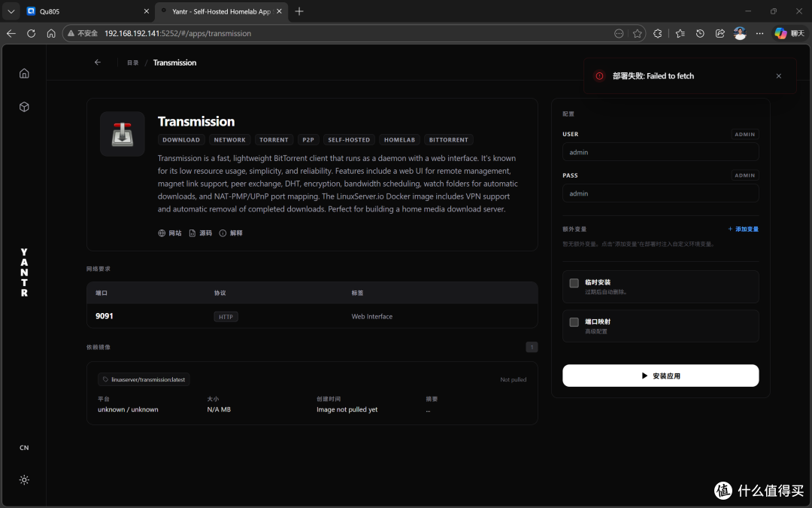The height and width of the screenshot is (508, 812).
Task: Select the BITTORRENT tag
Action: click(x=448, y=140)
